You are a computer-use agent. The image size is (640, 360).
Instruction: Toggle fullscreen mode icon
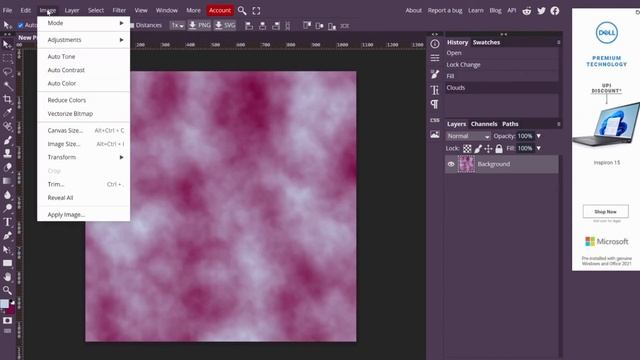256,11
